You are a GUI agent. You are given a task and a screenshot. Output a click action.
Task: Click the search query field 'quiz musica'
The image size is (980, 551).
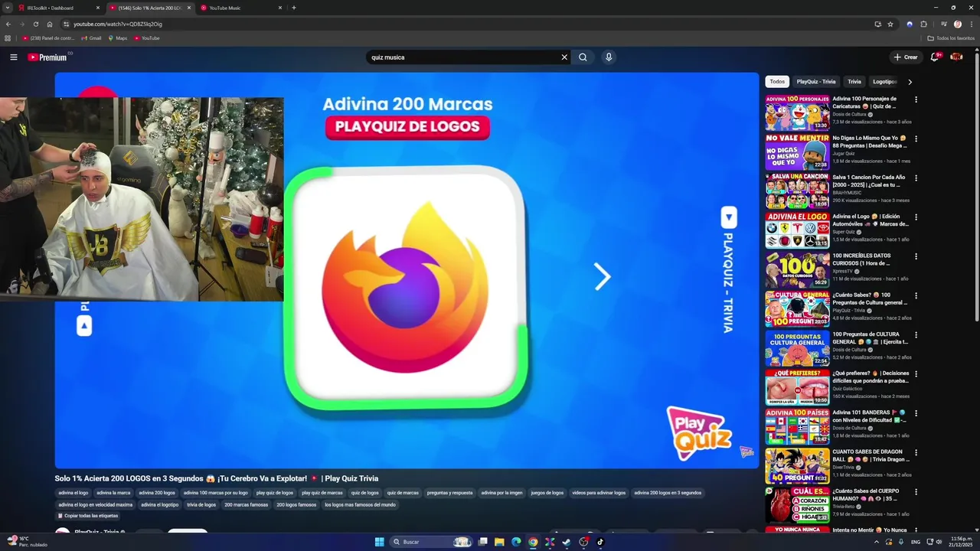pos(463,57)
